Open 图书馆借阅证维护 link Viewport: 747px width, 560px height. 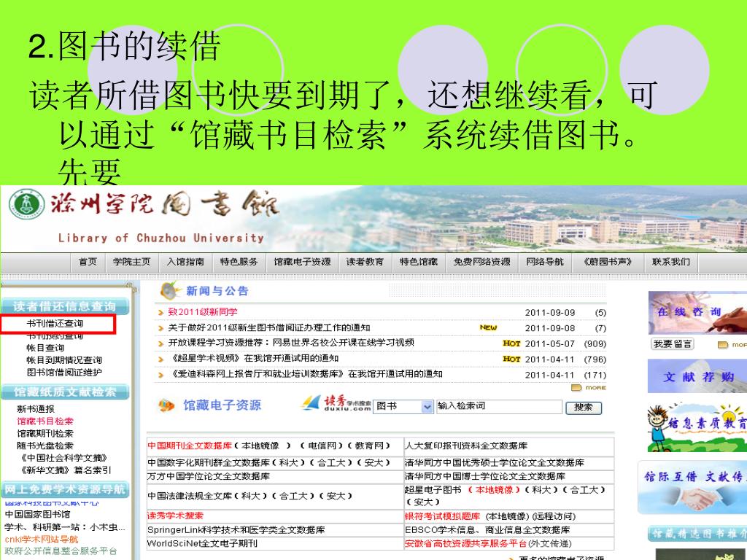tap(64, 373)
